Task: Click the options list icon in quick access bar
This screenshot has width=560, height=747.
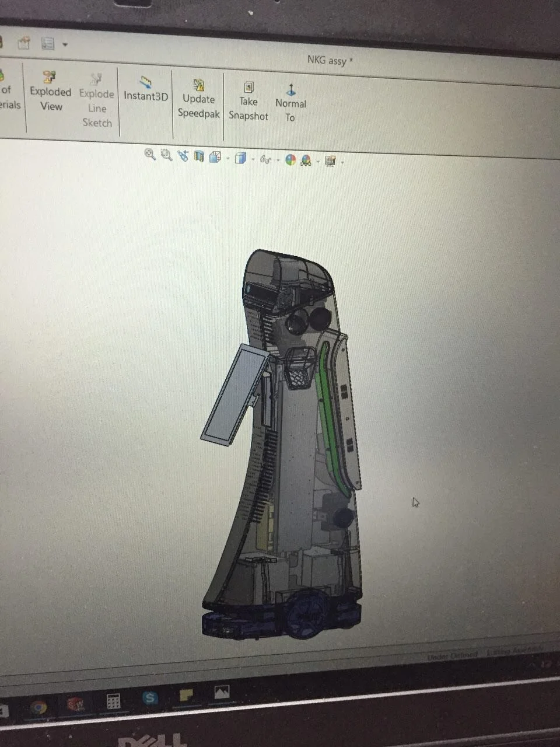Action: click(48, 43)
